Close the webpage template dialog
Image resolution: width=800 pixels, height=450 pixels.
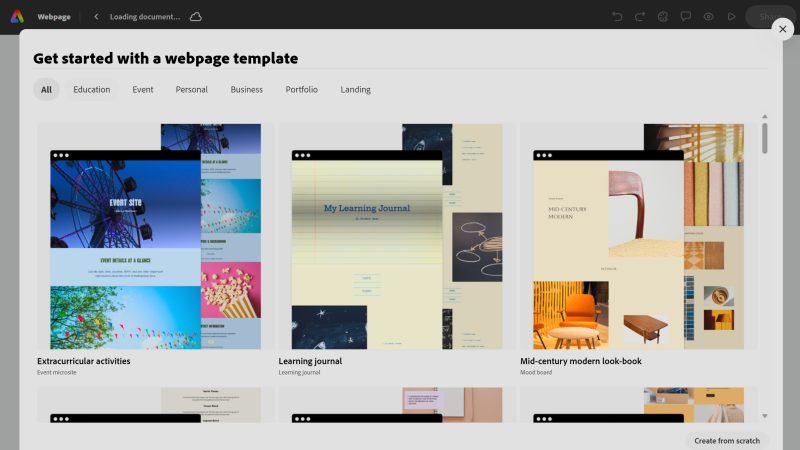783,29
